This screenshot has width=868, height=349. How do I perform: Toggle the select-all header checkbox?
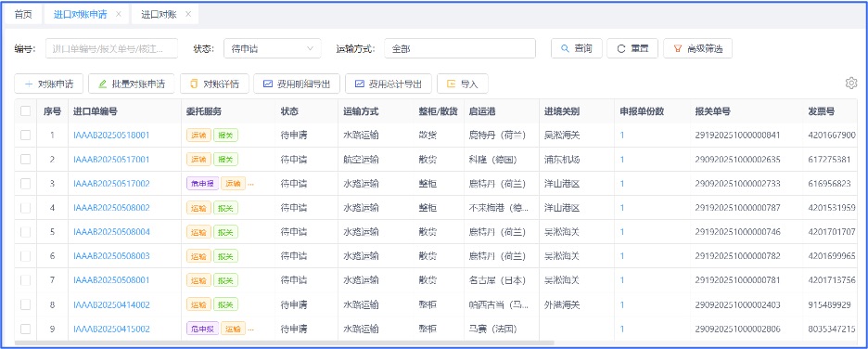coord(25,110)
